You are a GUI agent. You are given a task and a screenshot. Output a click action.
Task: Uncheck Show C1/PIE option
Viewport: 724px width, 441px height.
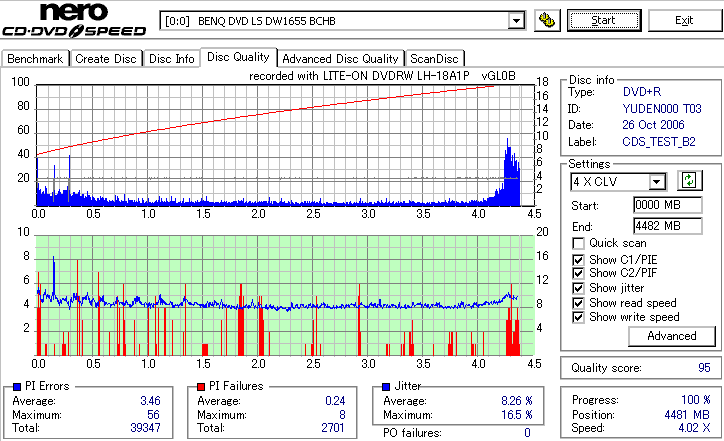(x=578, y=260)
